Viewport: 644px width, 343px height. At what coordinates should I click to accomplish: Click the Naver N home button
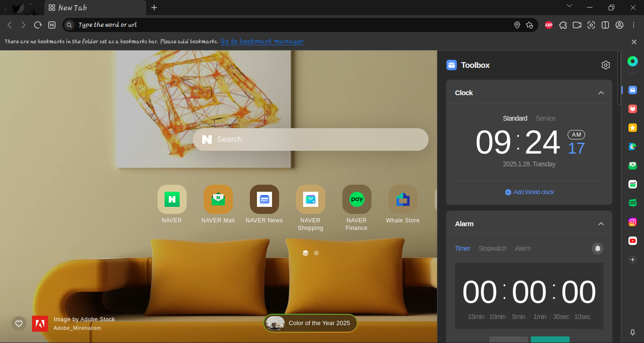[52, 25]
